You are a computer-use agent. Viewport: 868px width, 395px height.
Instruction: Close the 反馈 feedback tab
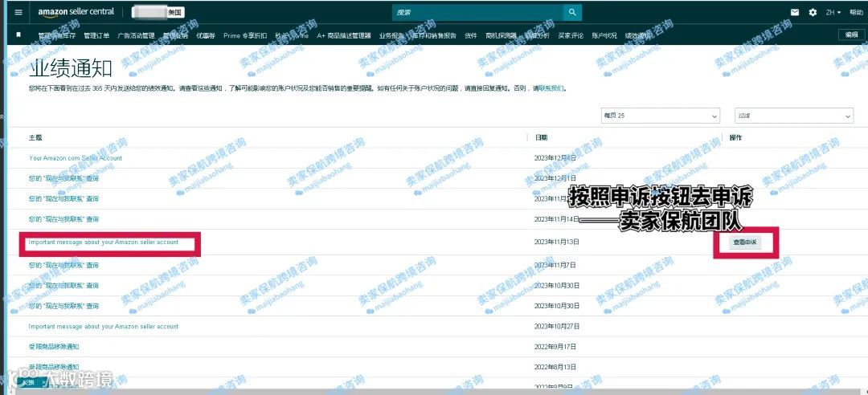click(x=44, y=382)
